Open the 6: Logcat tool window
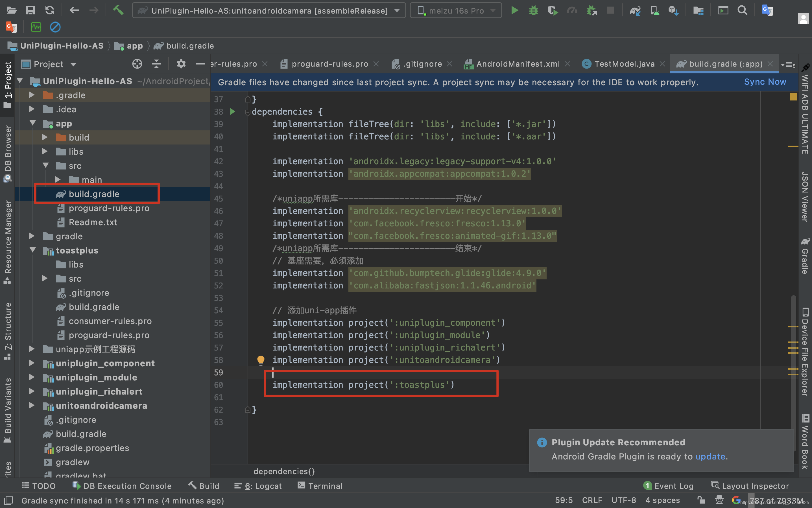Screen dimensions: 812x508 click(x=258, y=486)
